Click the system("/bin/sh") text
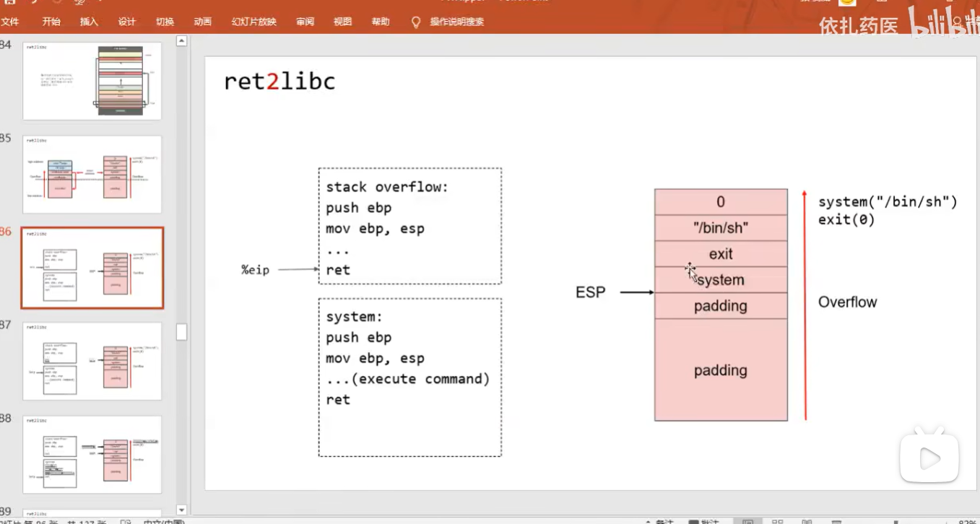 [x=888, y=202]
